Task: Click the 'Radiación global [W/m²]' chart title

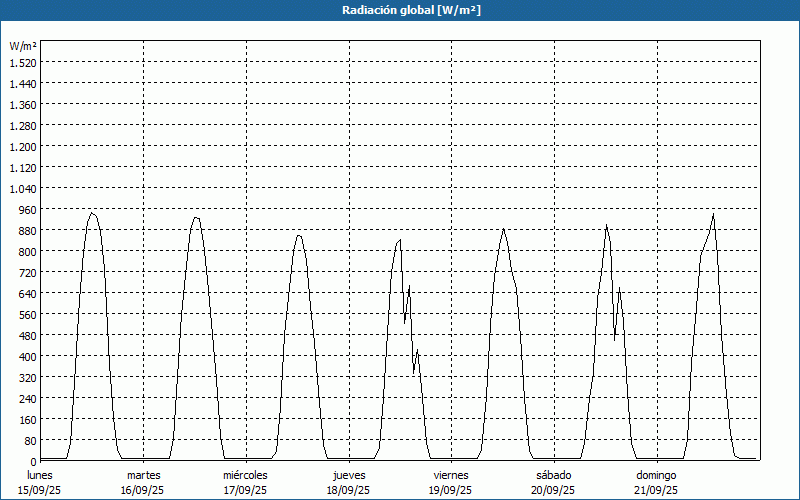Action: click(411, 10)
